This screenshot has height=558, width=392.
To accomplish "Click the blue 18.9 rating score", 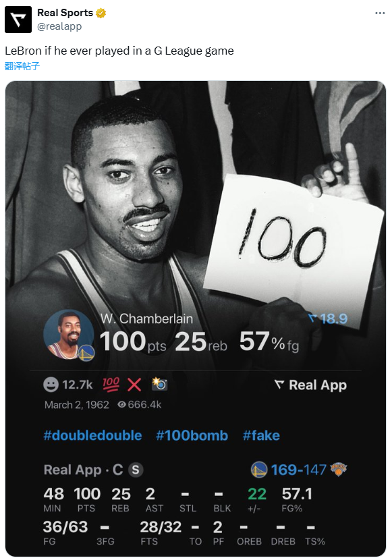I will [328, 318].
